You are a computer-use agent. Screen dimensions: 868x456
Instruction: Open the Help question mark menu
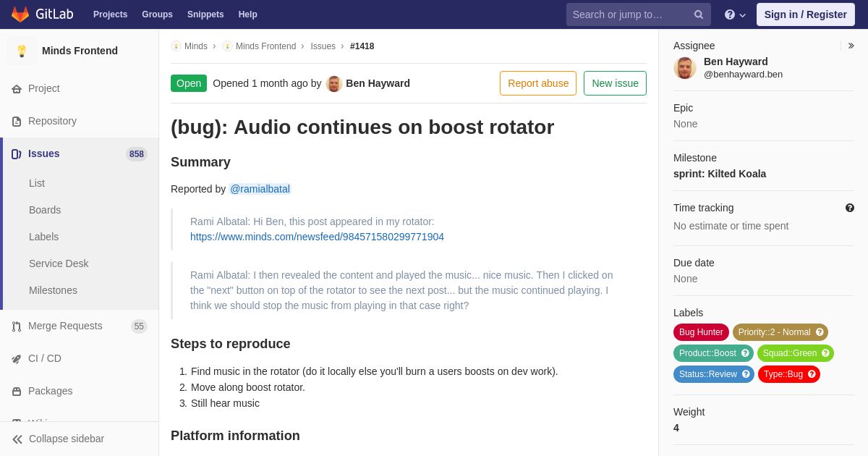(735, 14)
